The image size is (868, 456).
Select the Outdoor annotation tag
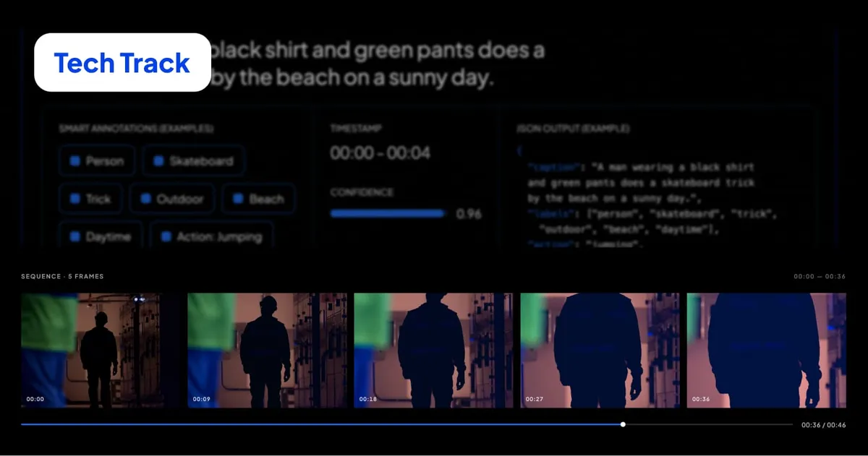172,199
